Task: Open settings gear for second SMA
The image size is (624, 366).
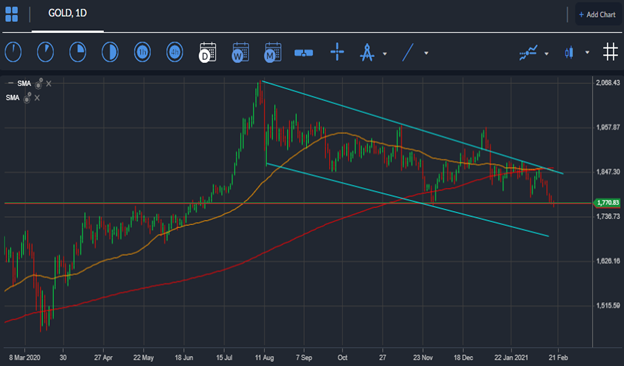Action: 27,98
